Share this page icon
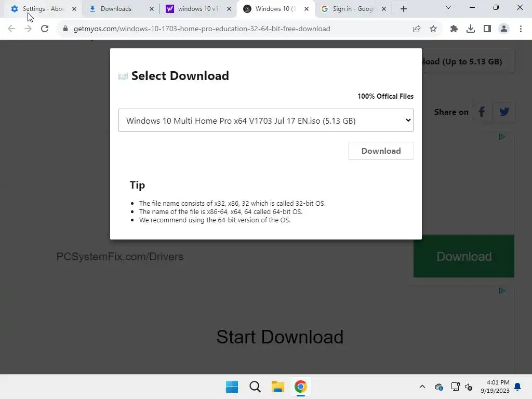The width and height of the screenshot is (532, 399). (x=417, y=29)
